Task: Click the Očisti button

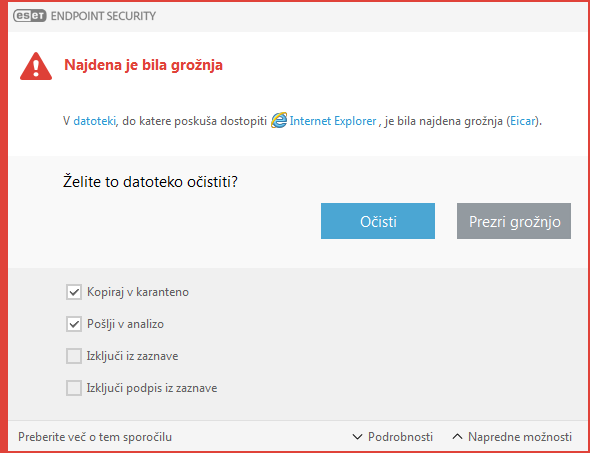Action: [378, 221]
